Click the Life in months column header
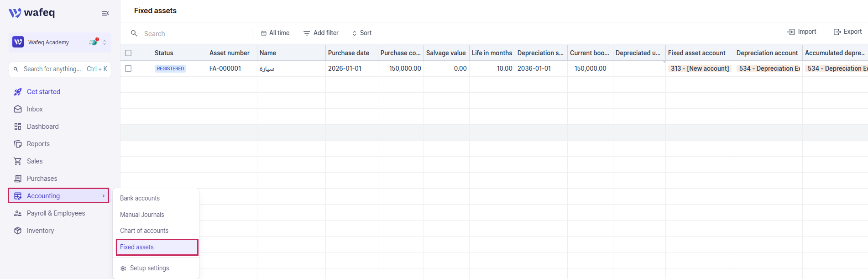Viewport: 868px width, 279px height. 492,53
